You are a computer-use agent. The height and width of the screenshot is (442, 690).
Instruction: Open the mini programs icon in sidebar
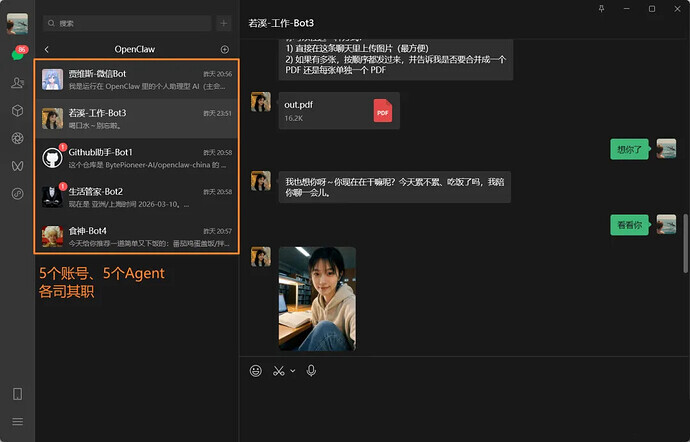18,193
